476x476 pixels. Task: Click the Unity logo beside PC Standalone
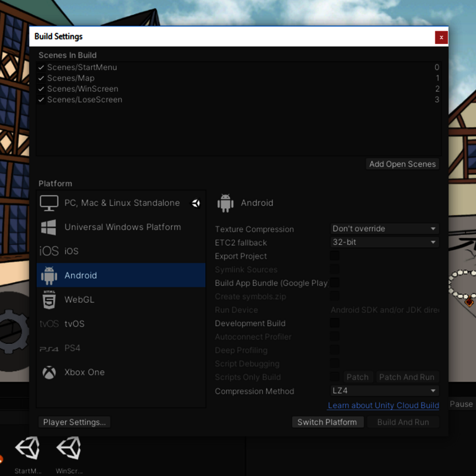click(x=196, y=203)
